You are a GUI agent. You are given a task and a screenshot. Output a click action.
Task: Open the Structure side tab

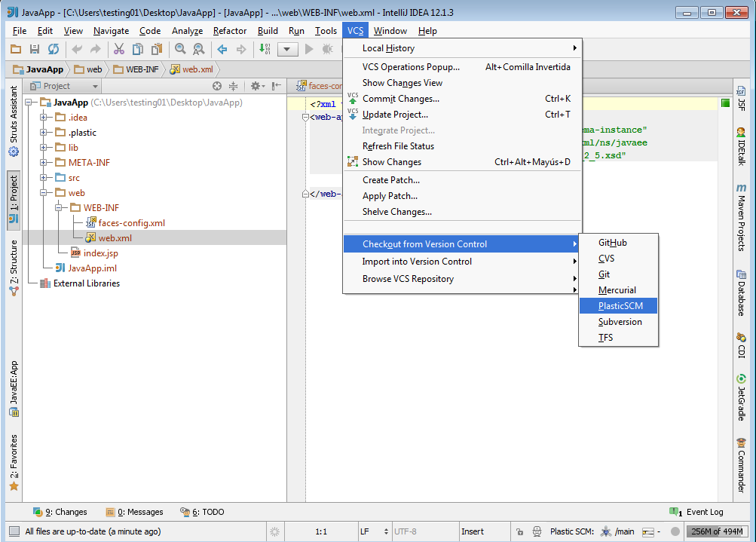[14, 268]
